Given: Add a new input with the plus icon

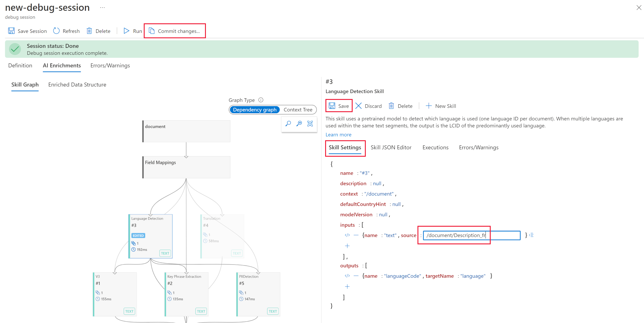Looking at the screenshot, I should (347, 246).
